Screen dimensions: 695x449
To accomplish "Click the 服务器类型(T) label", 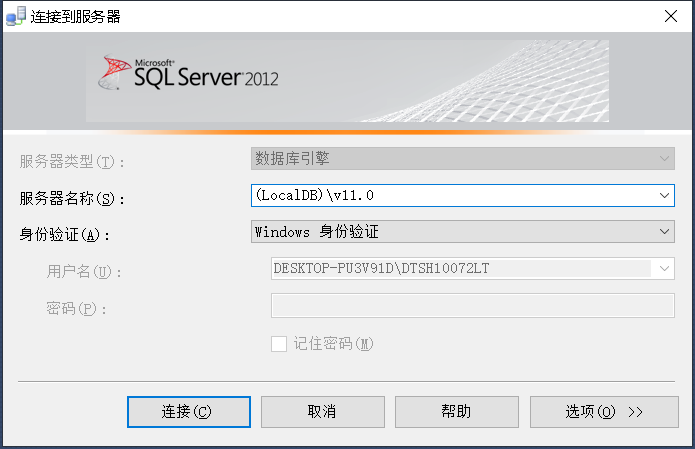I will point(72,161).
